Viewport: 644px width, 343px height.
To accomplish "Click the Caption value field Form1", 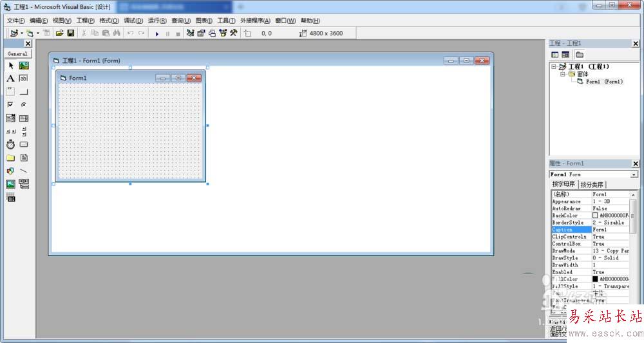I will 611,230.
